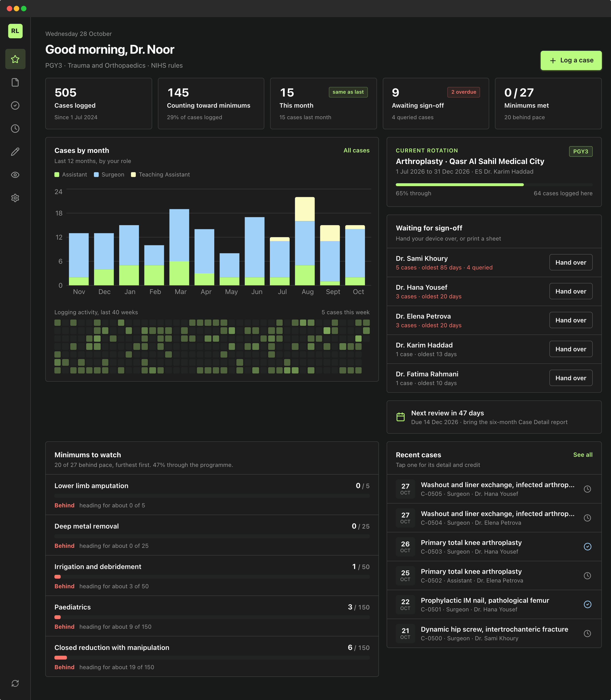Click pending clock icon for case C-0502
Image resolution: width=611 pixels, height=700 pixels.
(587, 576)
